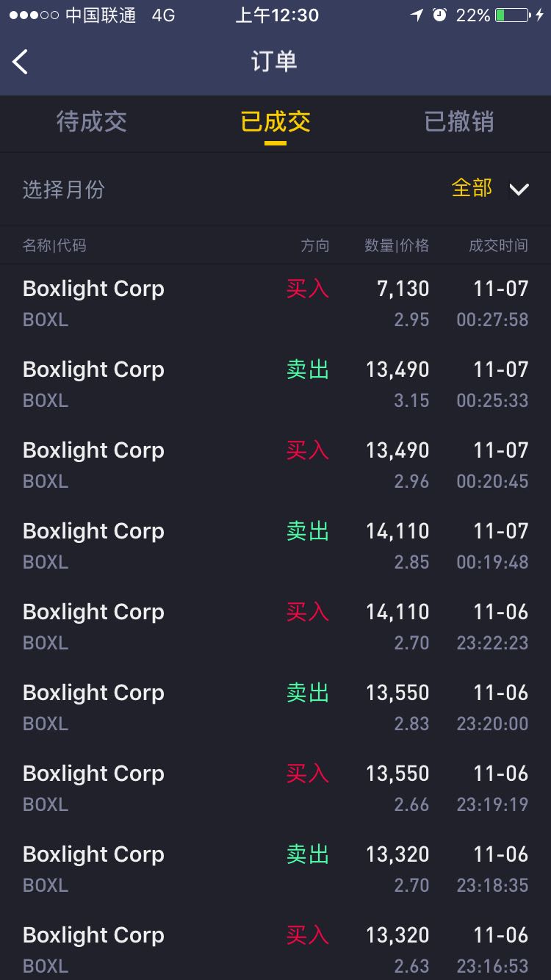
Task: Open the 7,130 share buy order at 00:27:58
Action: [275, 304]
